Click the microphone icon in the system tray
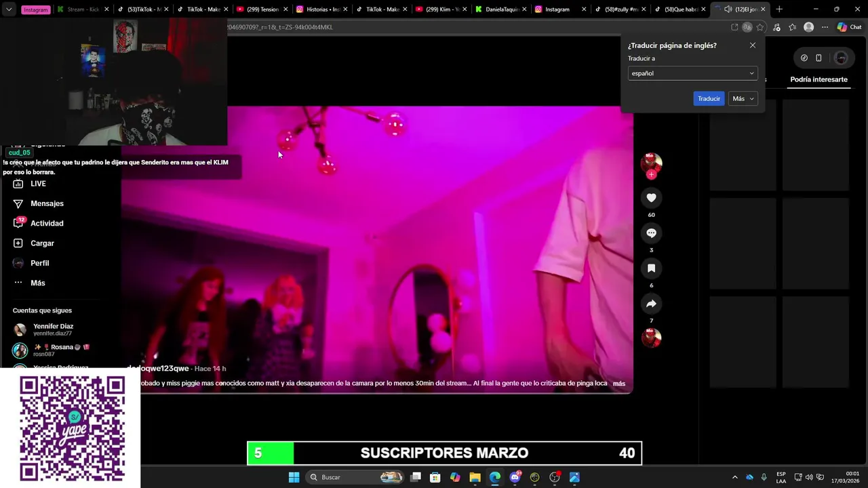The width and height of the screenshot is (868, 488). (764, 477)
